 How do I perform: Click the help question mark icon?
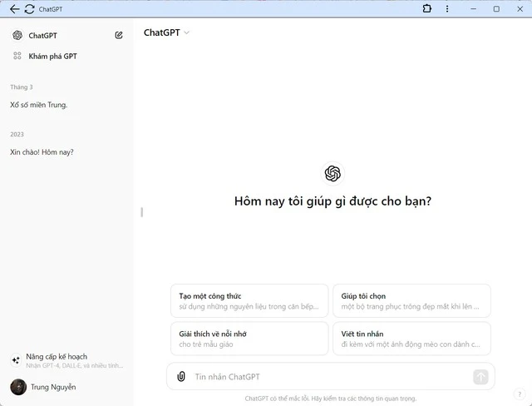point(520,394)
